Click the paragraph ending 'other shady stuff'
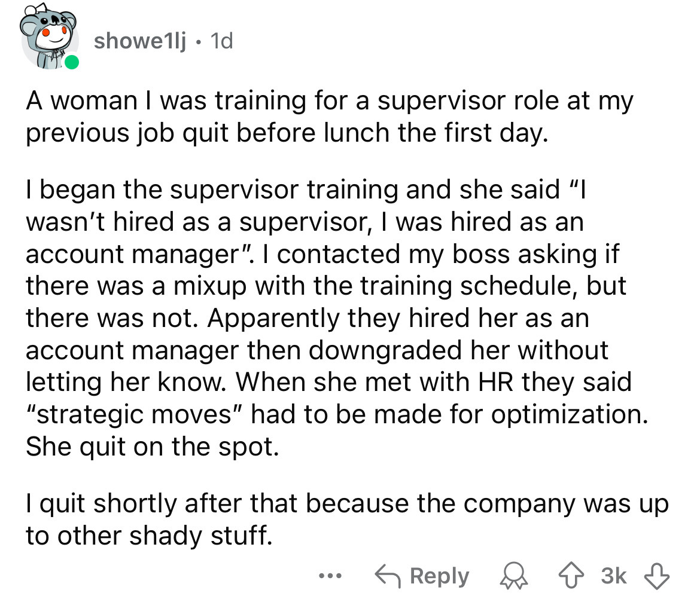The image size is (700, 599). [346, 519]
